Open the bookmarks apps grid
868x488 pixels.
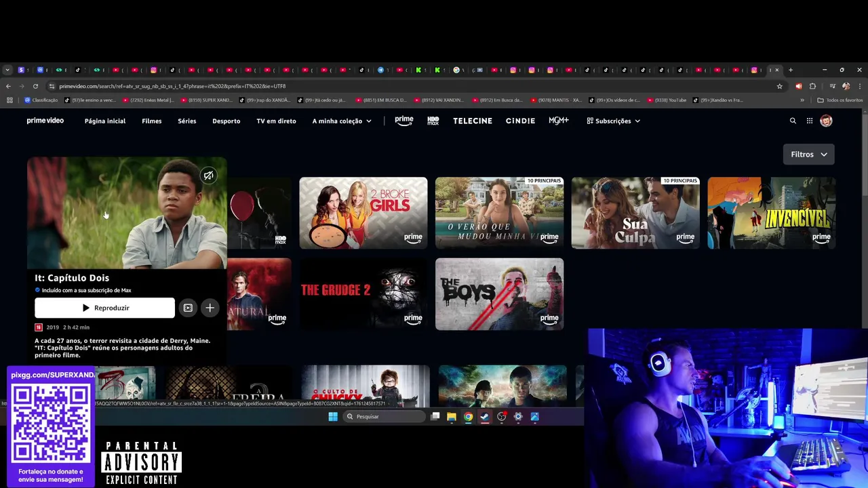(9, 100)
